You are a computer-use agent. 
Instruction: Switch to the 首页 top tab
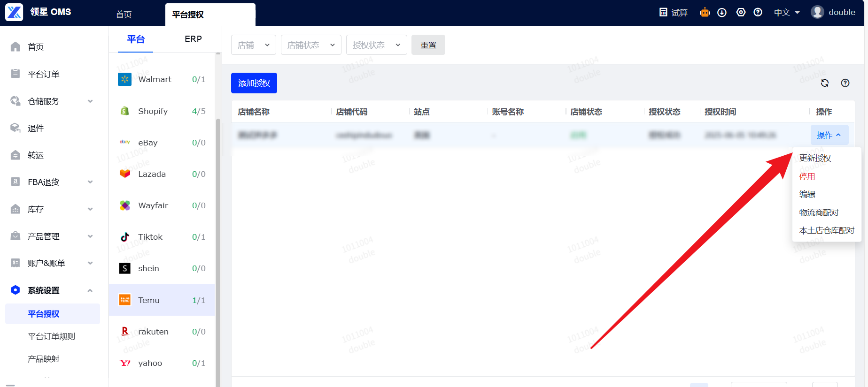pos(124,15)
